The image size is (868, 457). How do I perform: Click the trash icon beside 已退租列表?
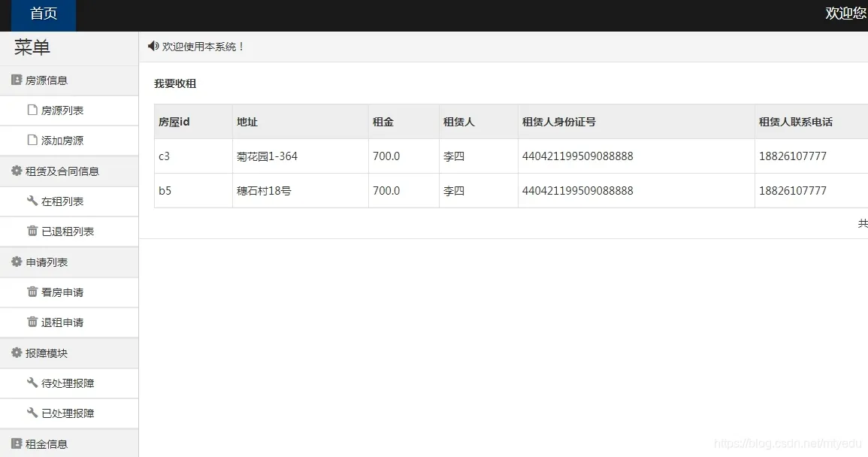coord(32,231)
